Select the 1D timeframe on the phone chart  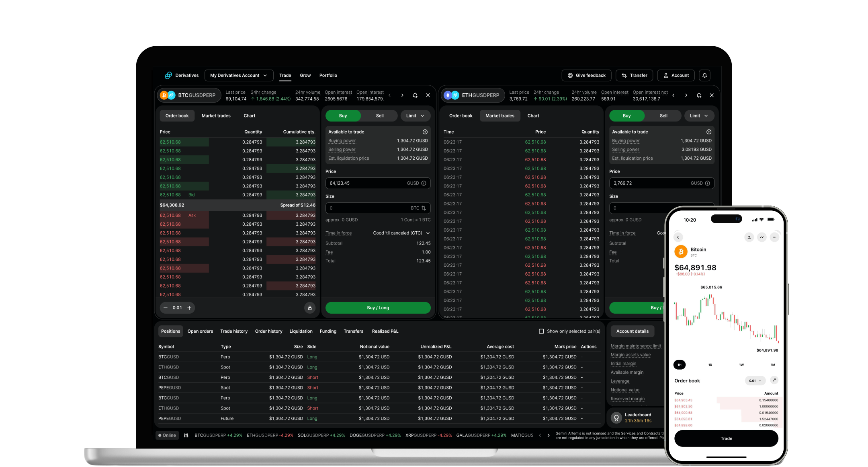[x=710, y=365]
